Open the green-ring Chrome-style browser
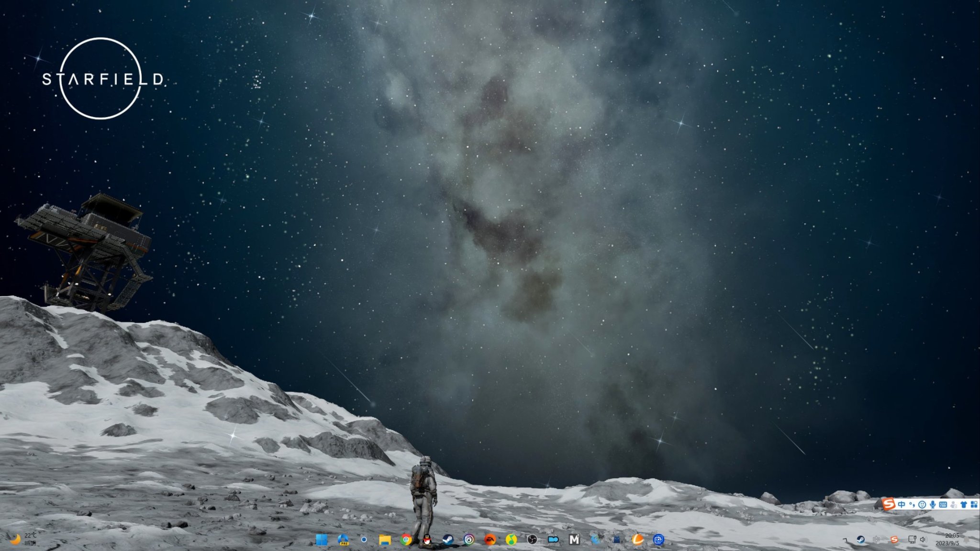The width and height of the screenshot is (980, 551). tap(406, 540)
